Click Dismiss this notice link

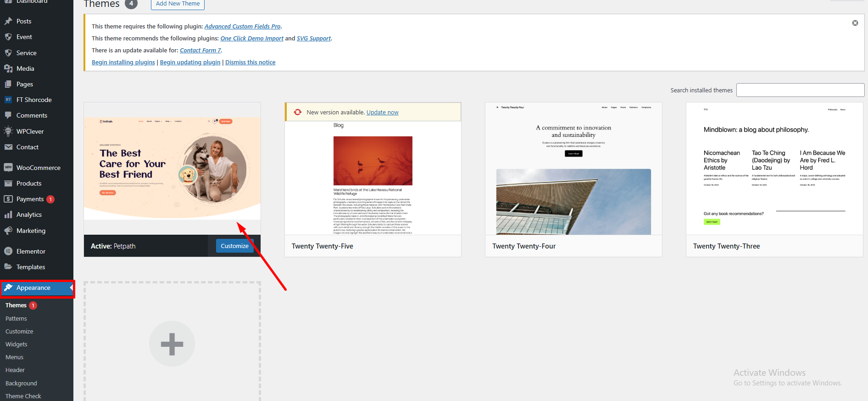[250, 62]
